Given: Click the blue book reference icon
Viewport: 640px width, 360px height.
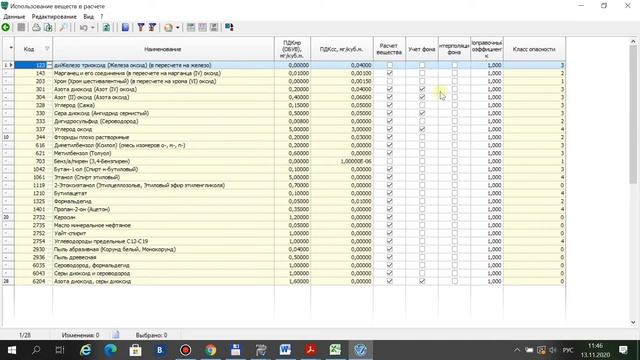Looking at the screenshot, I should point(125,27).
